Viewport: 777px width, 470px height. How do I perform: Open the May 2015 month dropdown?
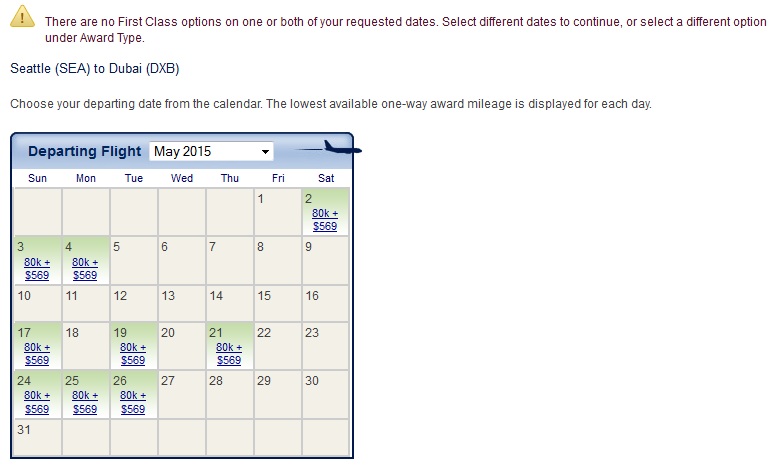211,151
